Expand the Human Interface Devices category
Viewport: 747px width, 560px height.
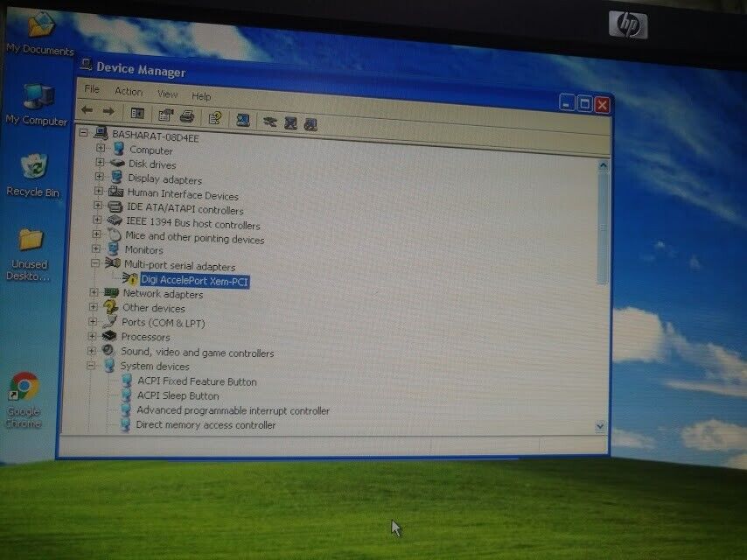click(x=99, y=191)
